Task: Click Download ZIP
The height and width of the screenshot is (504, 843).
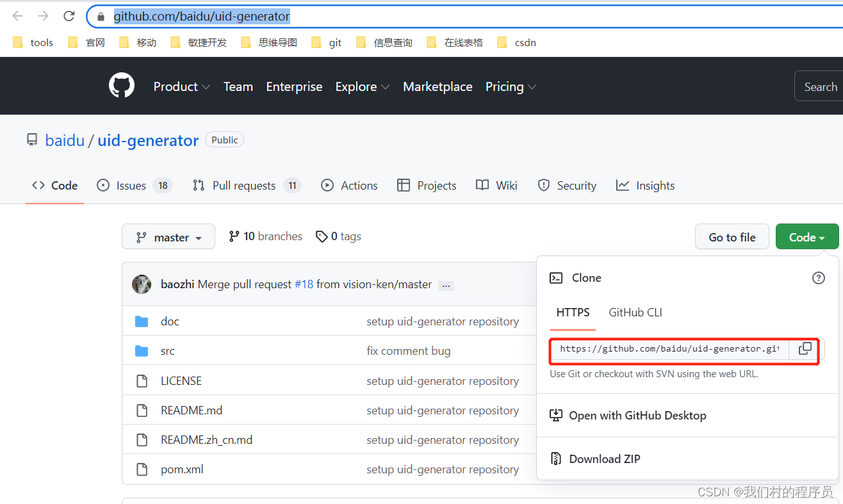Action: pos(605,459)
